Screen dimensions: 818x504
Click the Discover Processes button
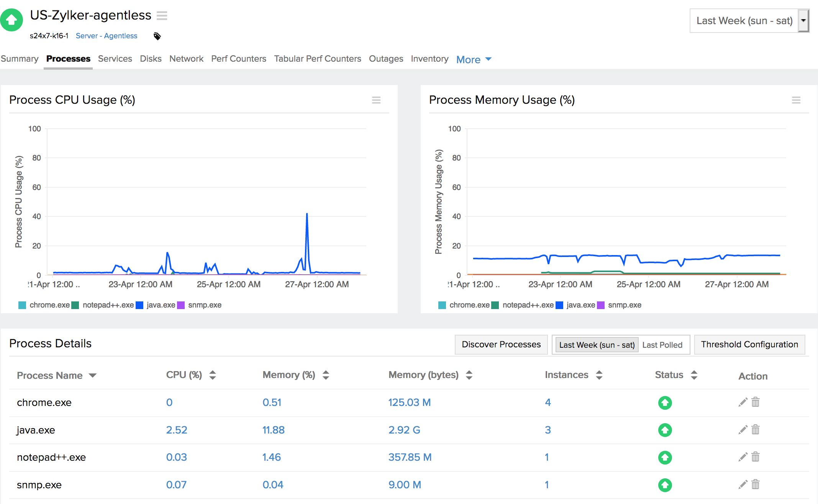[501, 344]
